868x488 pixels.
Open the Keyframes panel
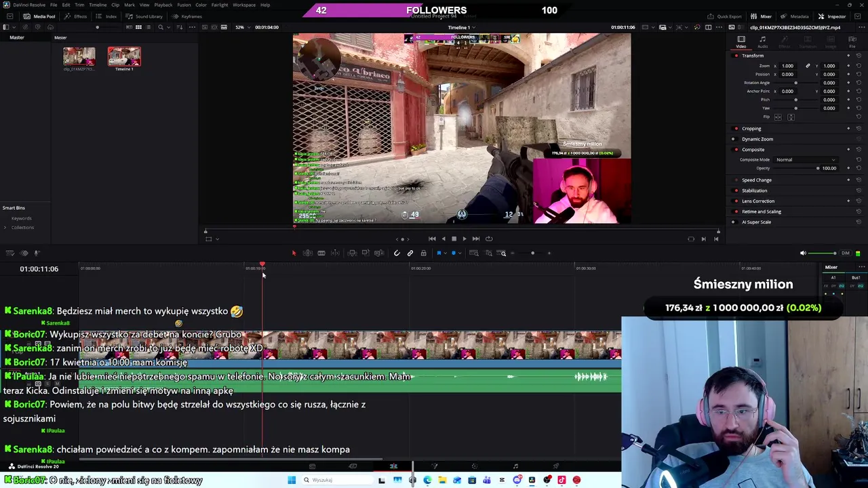[188, 16]
